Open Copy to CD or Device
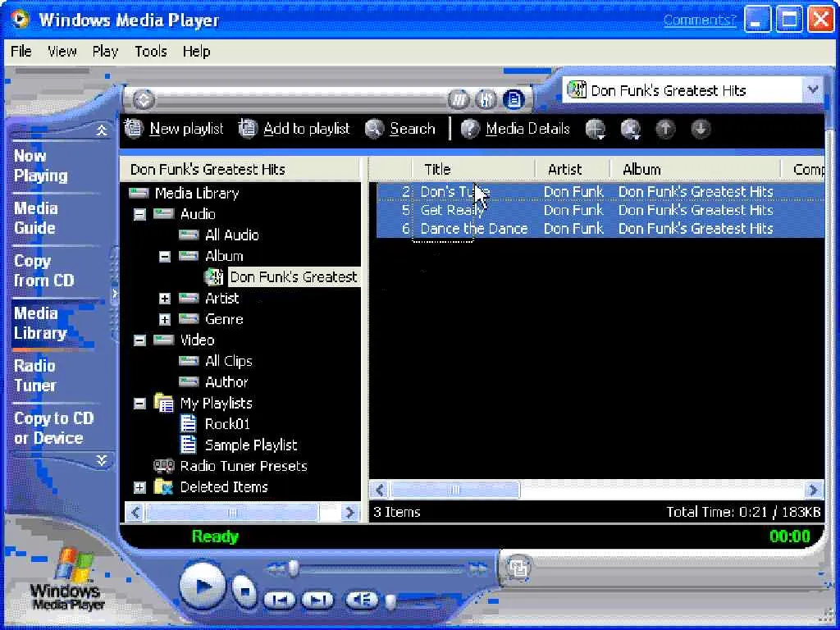The width and height of the screenshot is (840, 630). tap(53, 428)
